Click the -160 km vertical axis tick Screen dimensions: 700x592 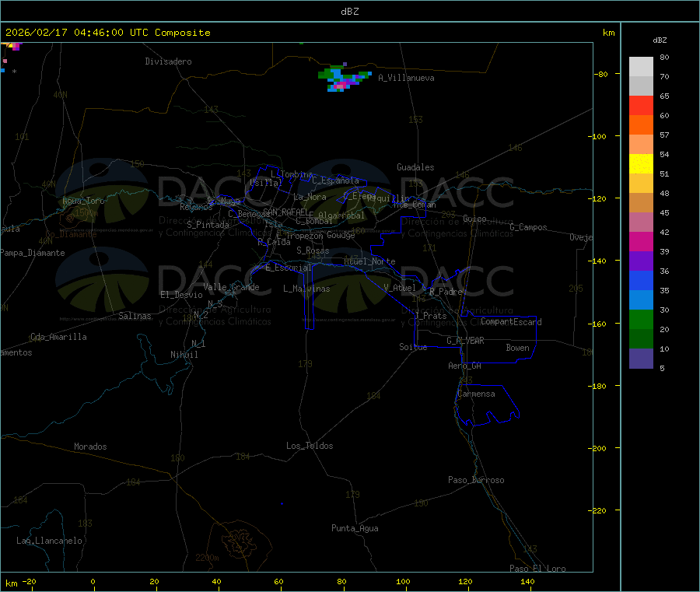[597, 324]
